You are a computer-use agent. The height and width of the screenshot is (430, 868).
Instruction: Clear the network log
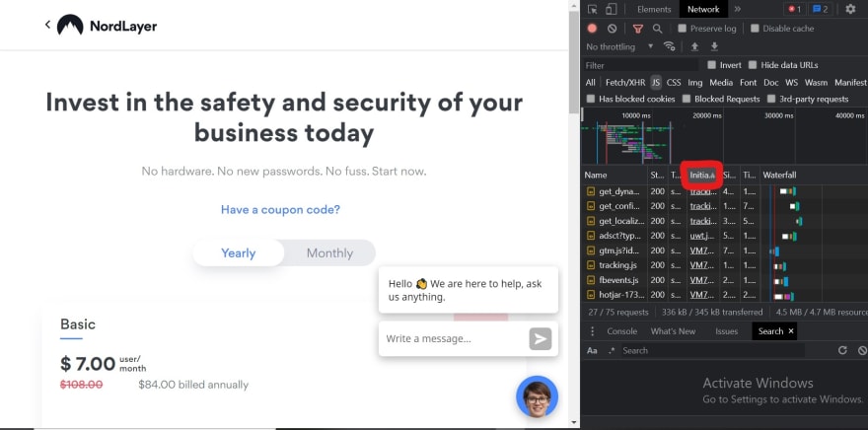click(x=612, y=29)
